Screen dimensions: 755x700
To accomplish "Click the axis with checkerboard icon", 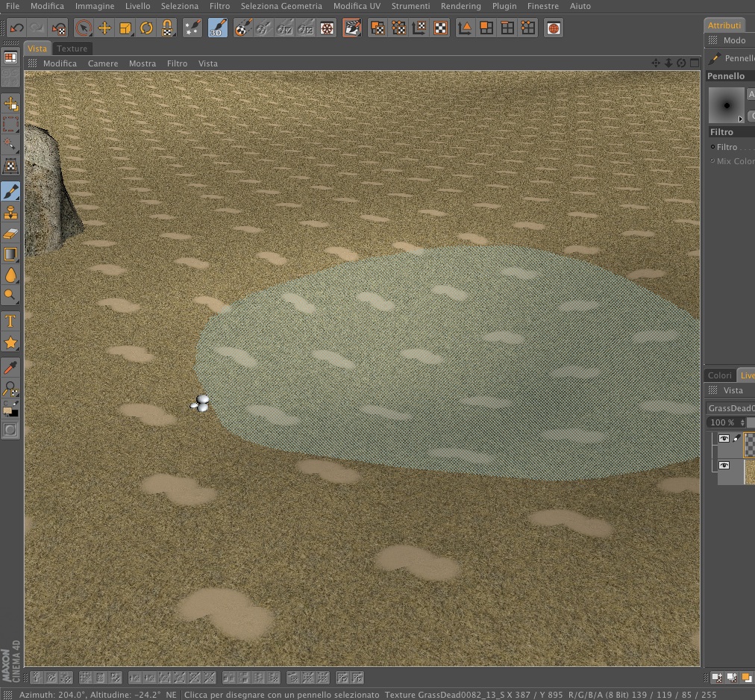I will point(419,28).
